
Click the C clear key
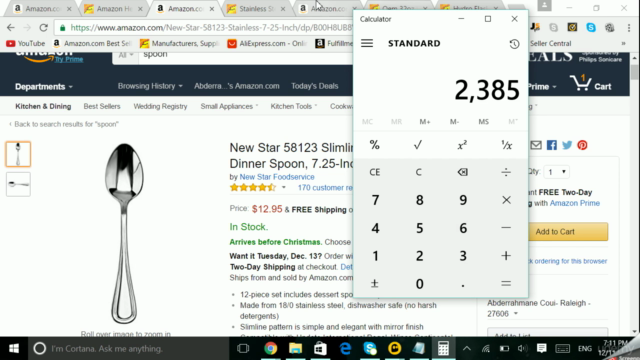click(x=418, y=172)
